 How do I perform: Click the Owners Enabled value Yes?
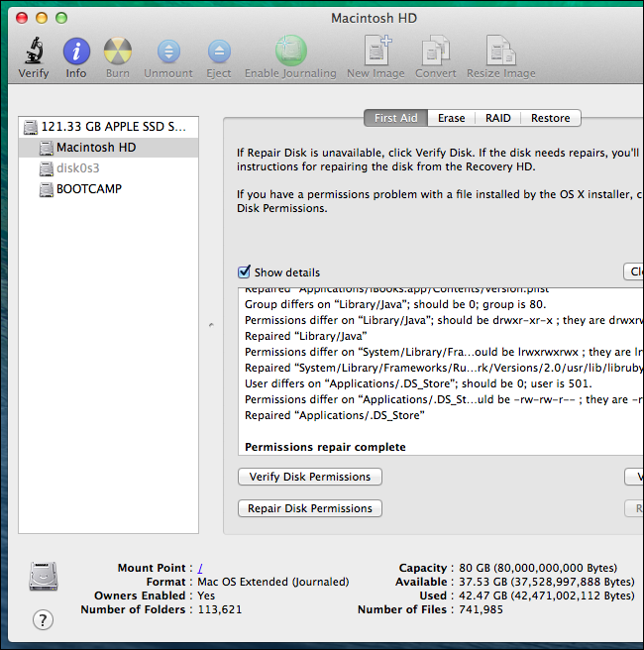point(206,596)
